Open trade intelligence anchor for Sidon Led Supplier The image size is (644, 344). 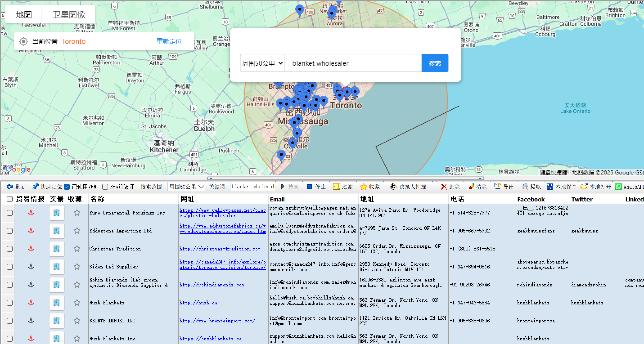(x=31, y=267)
